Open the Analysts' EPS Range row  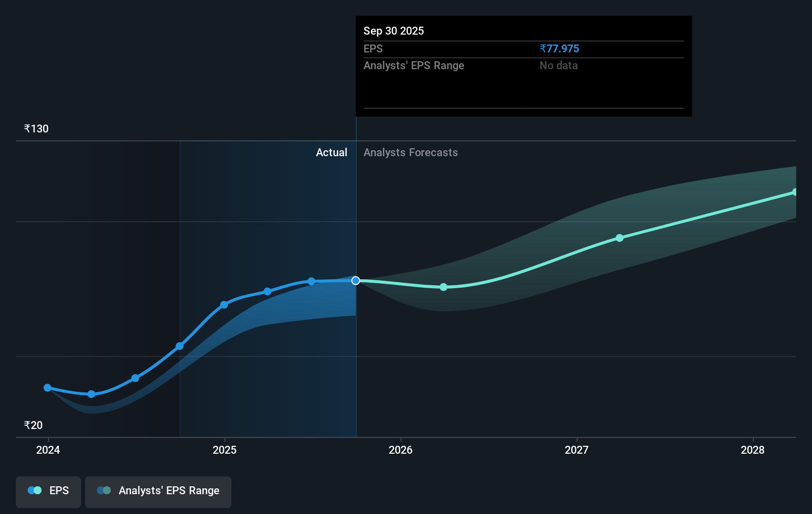pyautogui.click(x=413, y=65)
